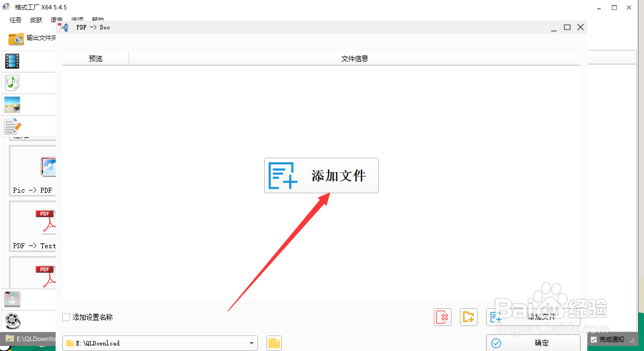
Task: Click the central 添加文件 add files button
Action: coord(321,175)
